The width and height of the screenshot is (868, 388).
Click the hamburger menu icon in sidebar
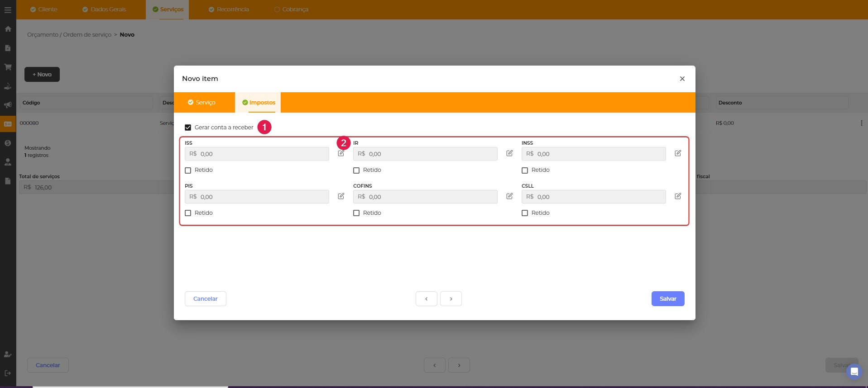tap(8, 9)
